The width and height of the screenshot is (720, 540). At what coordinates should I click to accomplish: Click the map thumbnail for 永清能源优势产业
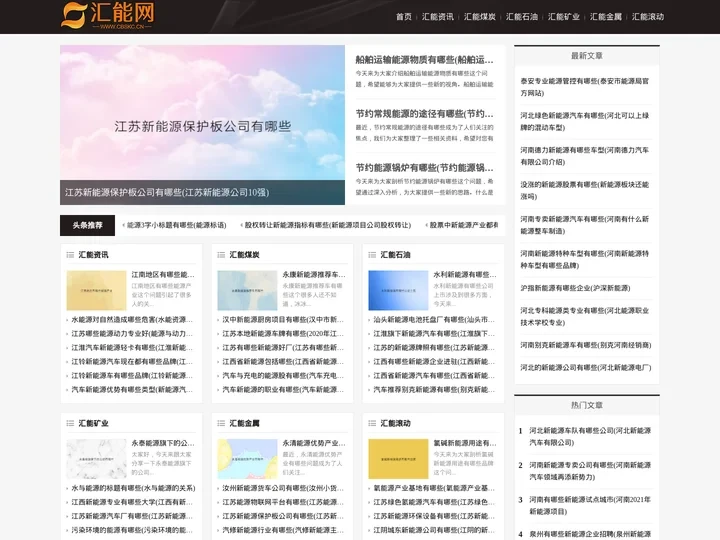248,459
